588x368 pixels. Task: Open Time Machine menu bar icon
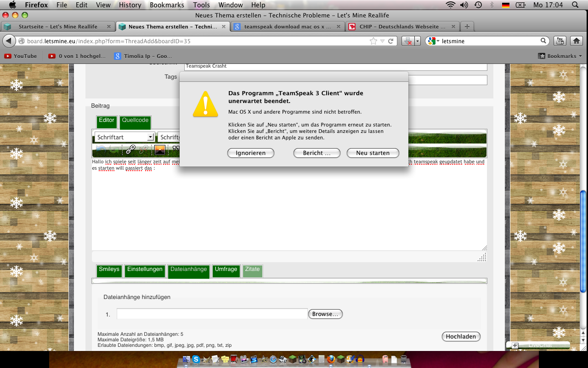pyautogui.click(x=478, y=5)
